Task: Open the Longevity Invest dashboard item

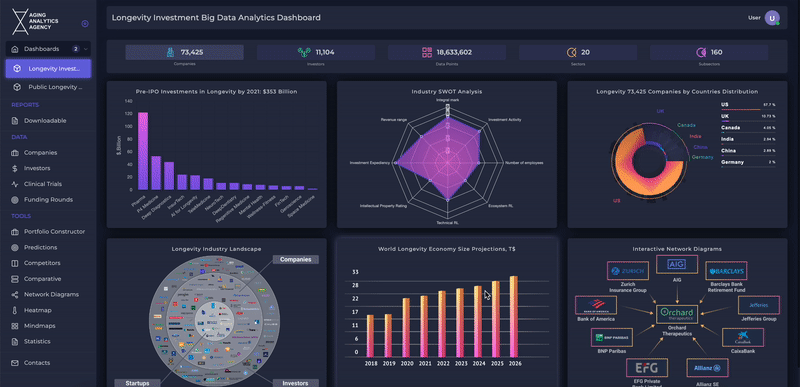Action: (48, 68)
